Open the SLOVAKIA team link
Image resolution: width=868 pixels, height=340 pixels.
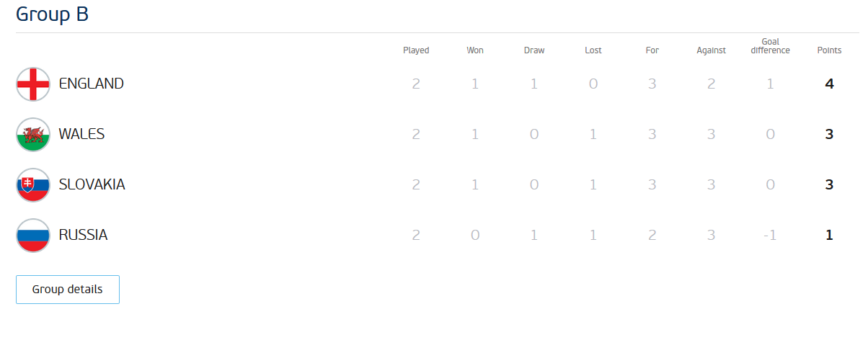tap(92, 184)
